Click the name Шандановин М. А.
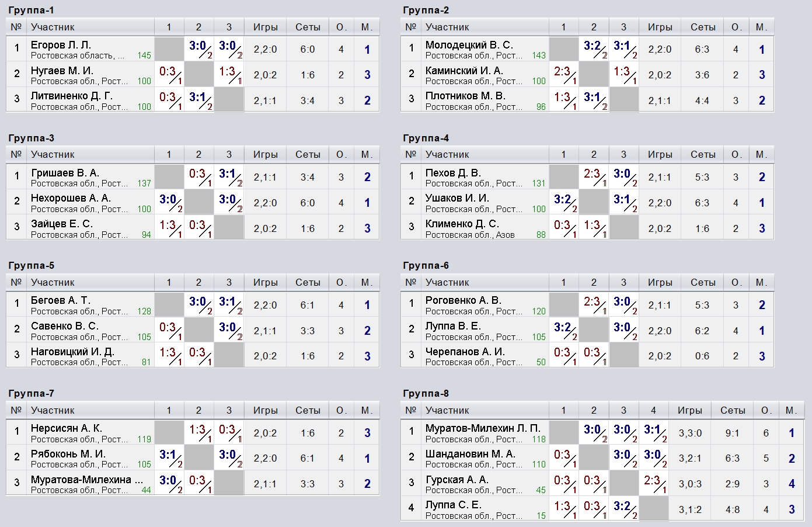This screenshot has height=527, width=812. point(470,454)
